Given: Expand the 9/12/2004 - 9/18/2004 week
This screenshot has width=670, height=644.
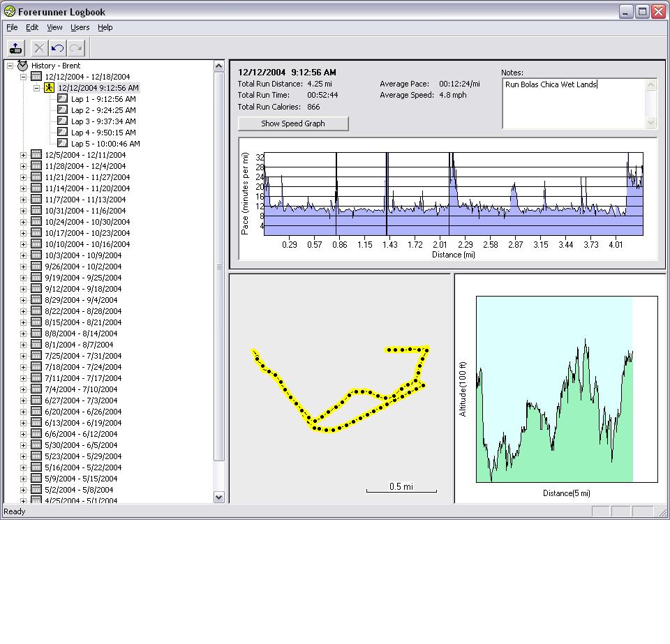Looking at the screenshot, I should click(24, 289).
